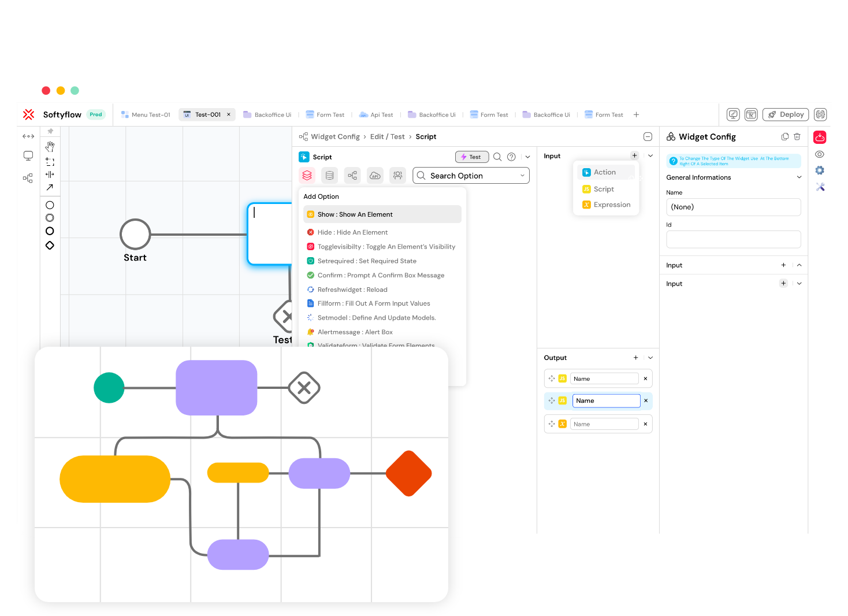Viewport: 848px width, 616px height.
Task: Click the screen edit icon left of Deploy
Action: point(733,114)
